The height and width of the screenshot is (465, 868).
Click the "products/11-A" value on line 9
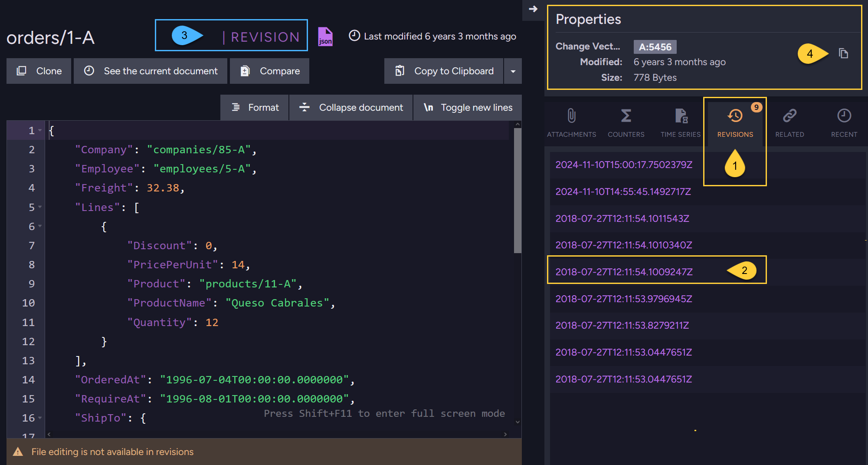coord(248,284)
